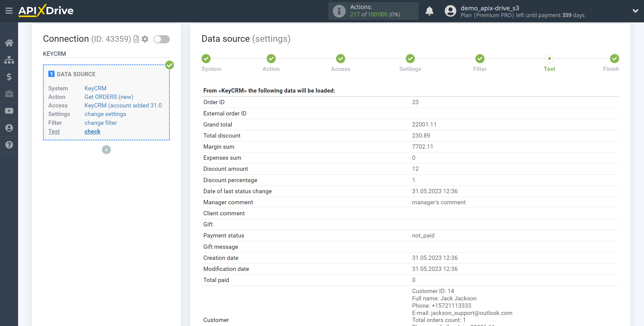Go to Filter step
The image size is (644, 326).
(480, 69)
